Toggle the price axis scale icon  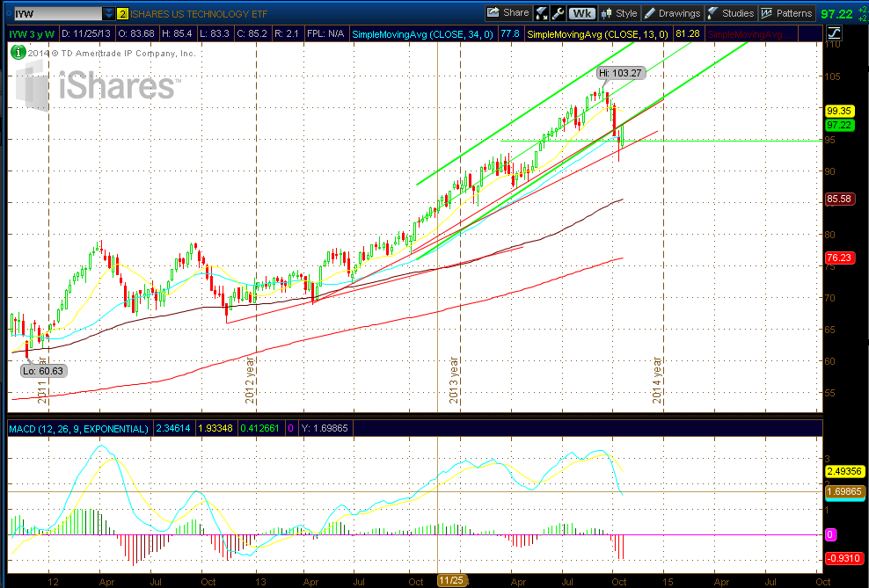[x=834, y=33]
